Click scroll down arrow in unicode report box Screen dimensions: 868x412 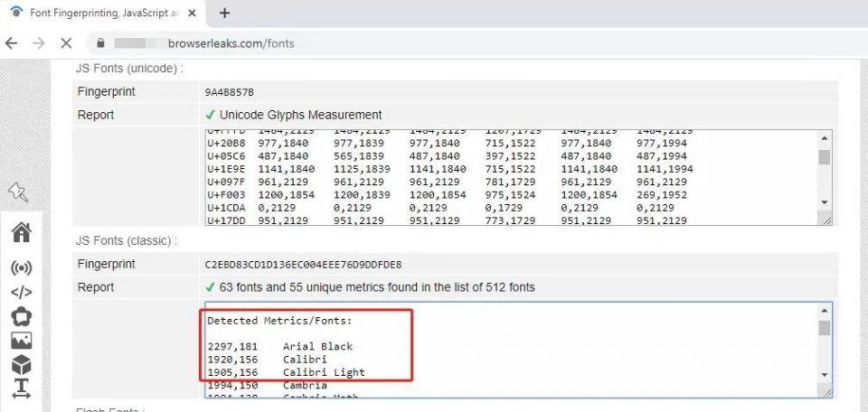click(x=825, y=202)
